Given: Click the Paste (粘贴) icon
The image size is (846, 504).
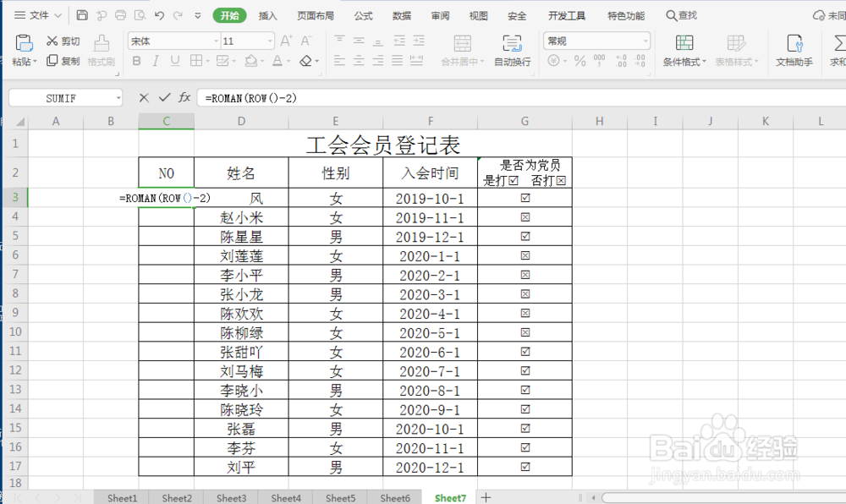Looking at the screenshot, I should (24, 42).
